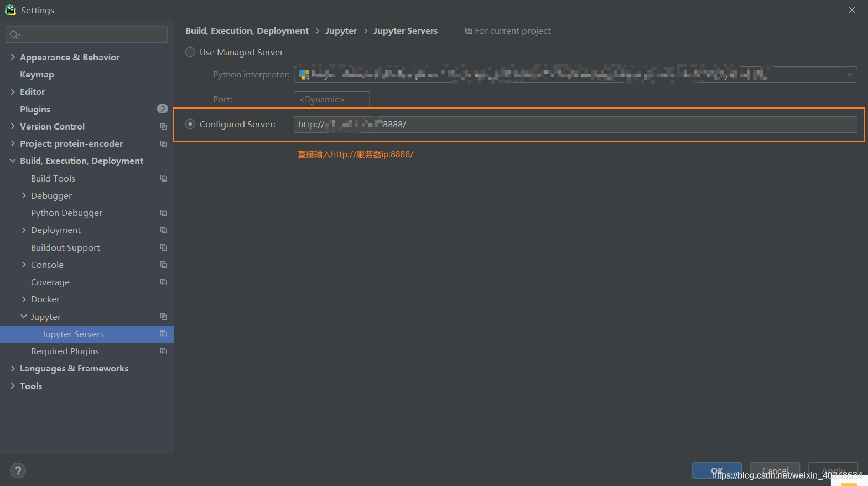
Task: Click the Apply button
Action: click(833, 471)
